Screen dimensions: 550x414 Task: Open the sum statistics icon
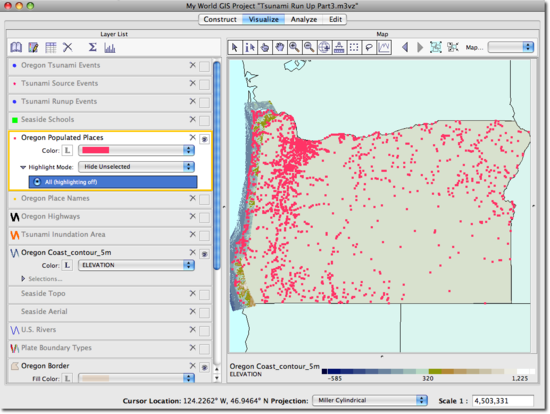tap(92, 47)
